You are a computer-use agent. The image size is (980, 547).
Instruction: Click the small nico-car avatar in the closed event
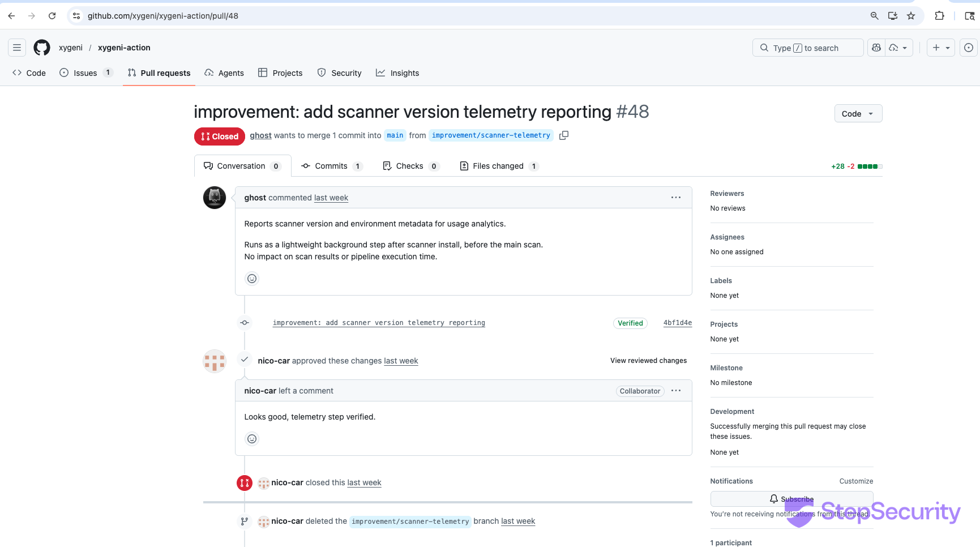tap(264, 483)
